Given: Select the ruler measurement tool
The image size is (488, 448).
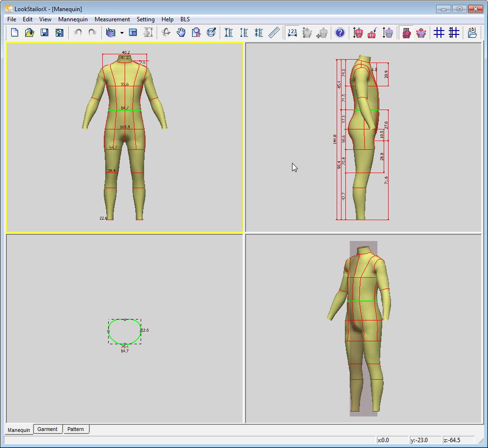Looking at the screenshot, I should pos(275,32).
